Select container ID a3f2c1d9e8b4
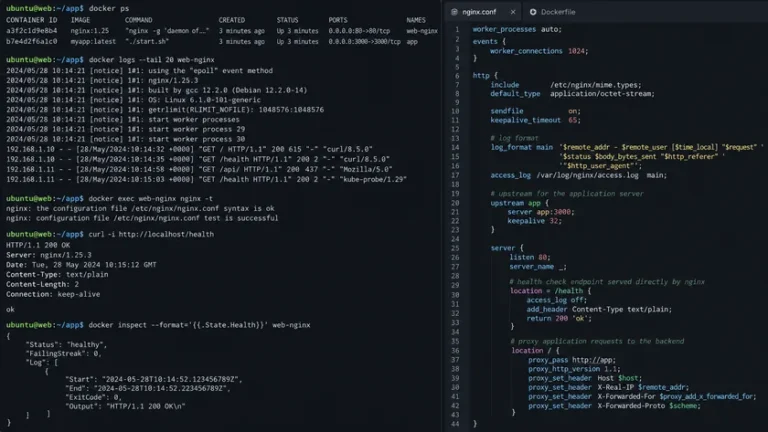 [x=31, y=31]
